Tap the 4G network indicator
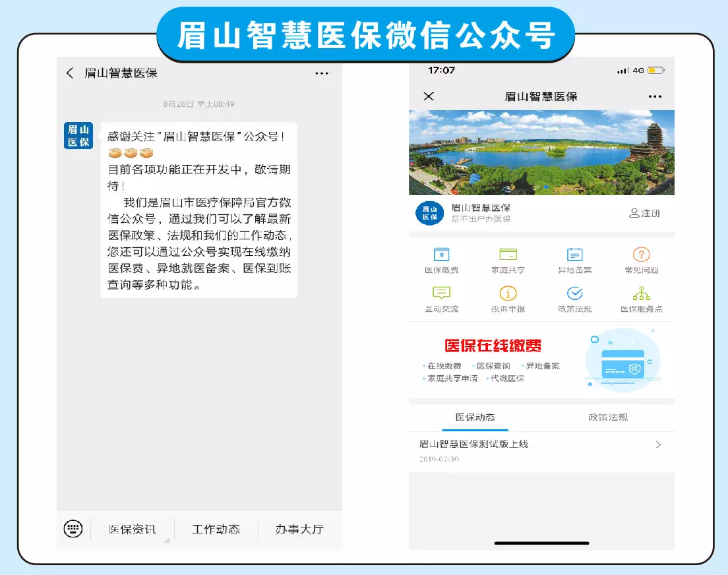 point(638,71)
